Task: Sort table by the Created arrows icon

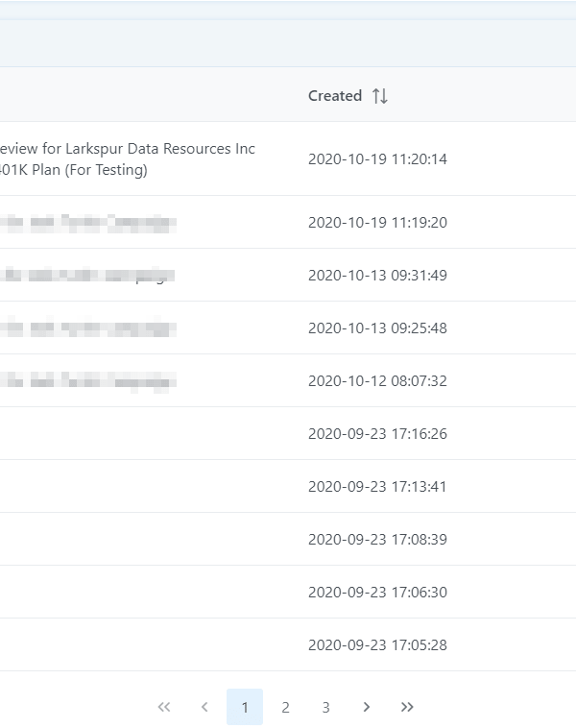Action: (x=380, y=96)
